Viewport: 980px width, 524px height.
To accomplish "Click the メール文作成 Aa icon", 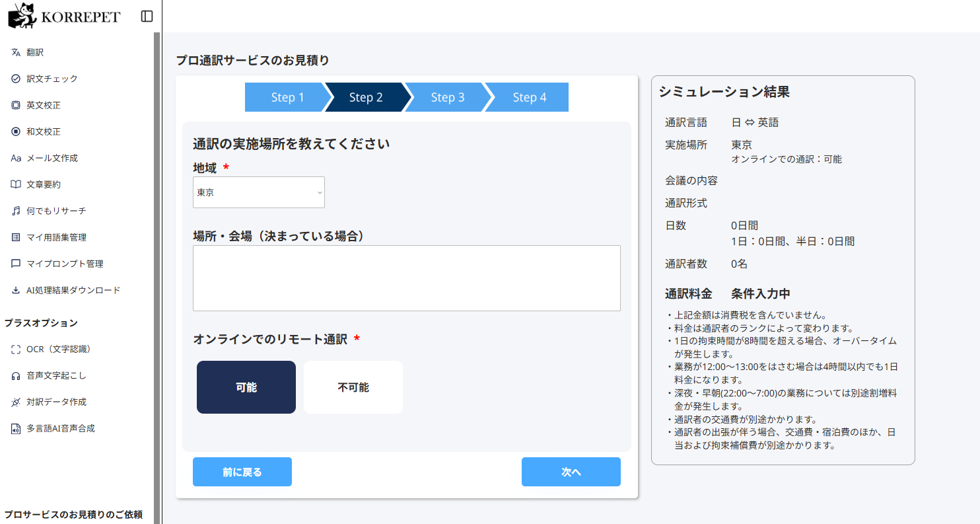I will coord(16,158).
